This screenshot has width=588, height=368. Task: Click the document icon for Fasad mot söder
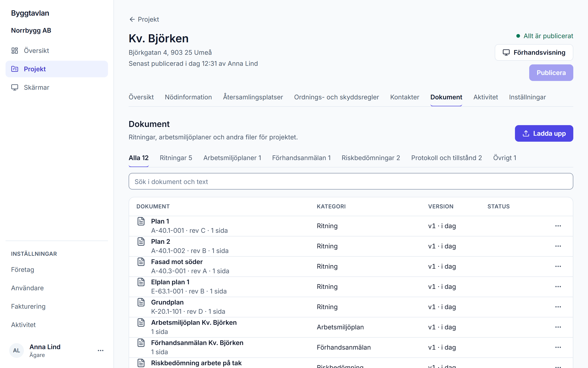[141, 262]
